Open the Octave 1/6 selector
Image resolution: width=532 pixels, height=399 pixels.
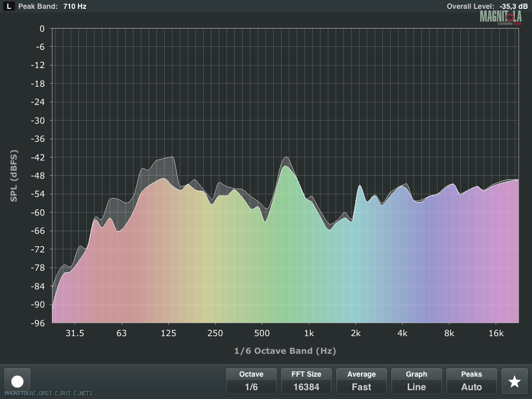251,381
